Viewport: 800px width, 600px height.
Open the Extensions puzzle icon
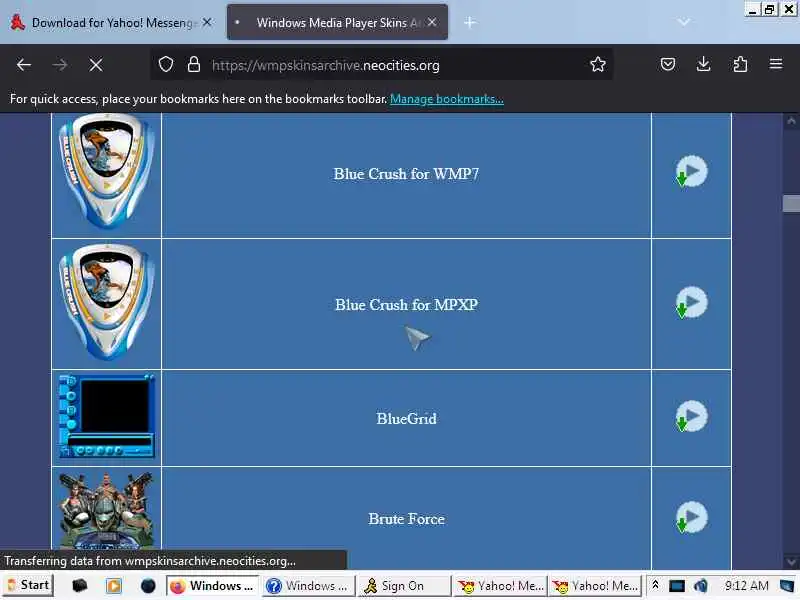click(740, 64)
